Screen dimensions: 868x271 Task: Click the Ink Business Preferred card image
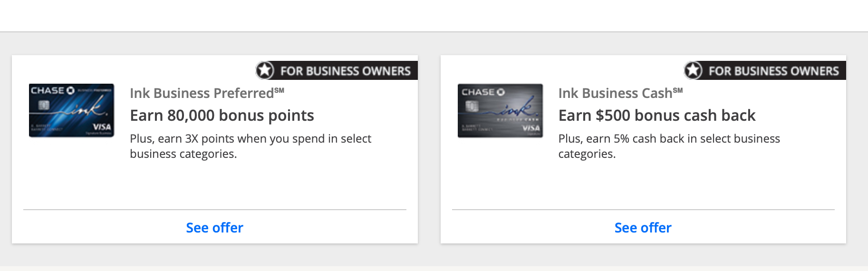tap(71, 110)
